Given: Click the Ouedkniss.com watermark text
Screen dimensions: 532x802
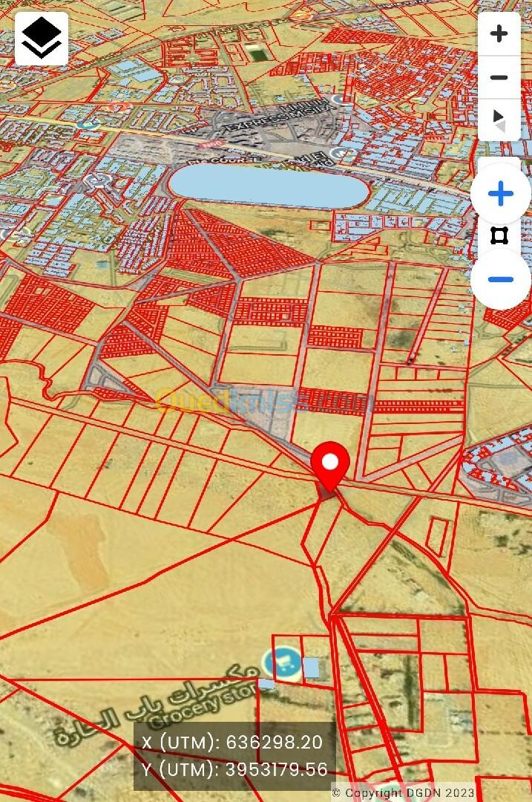Looking at the screenshot, I should [x=263, y=402].
